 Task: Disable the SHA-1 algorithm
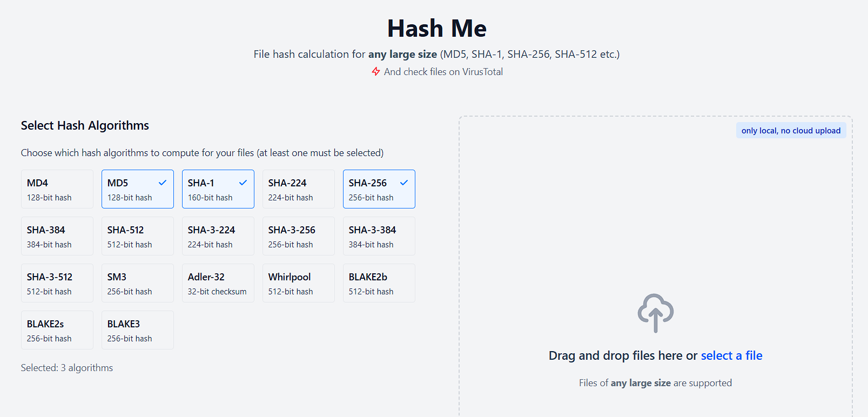pos(218,189)
